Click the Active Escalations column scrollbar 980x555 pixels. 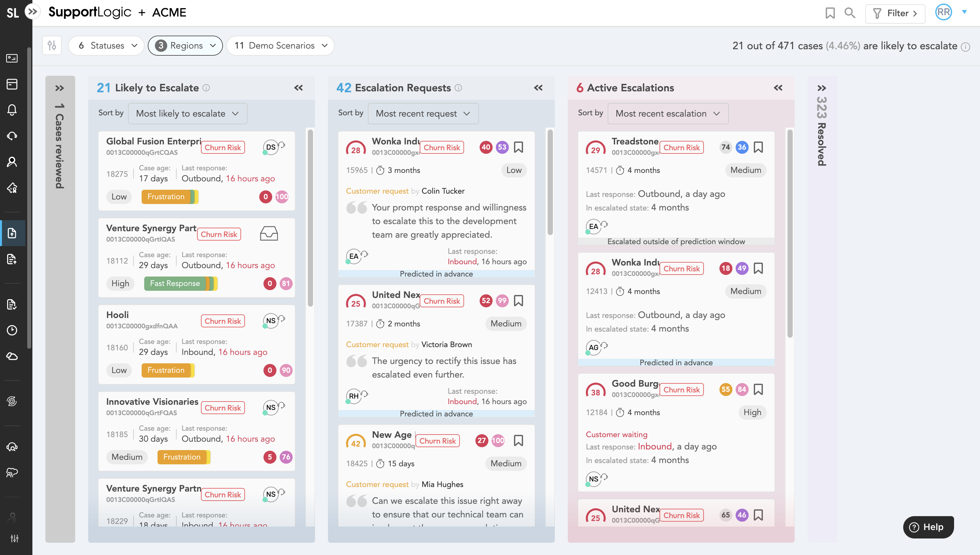tap(790, 234)
